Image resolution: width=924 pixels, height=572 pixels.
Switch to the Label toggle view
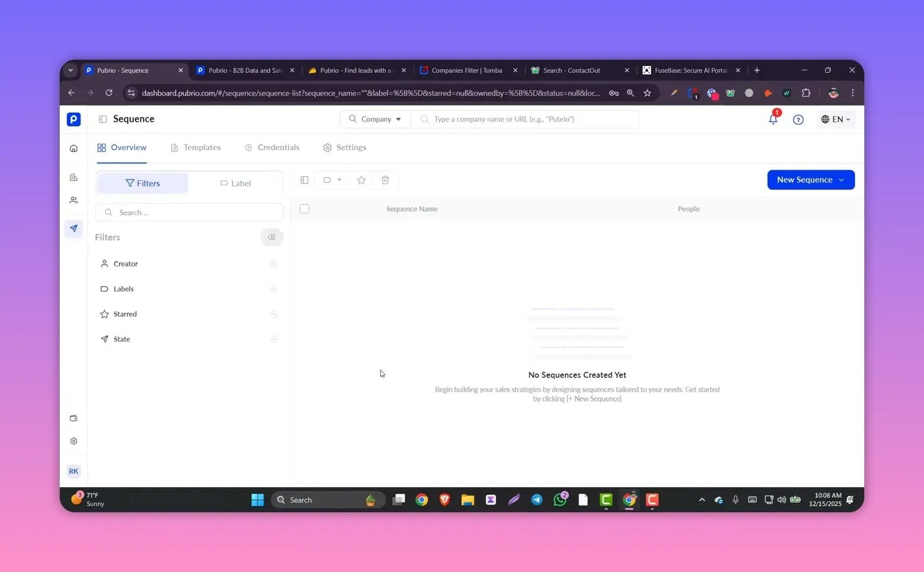(236, 184)
